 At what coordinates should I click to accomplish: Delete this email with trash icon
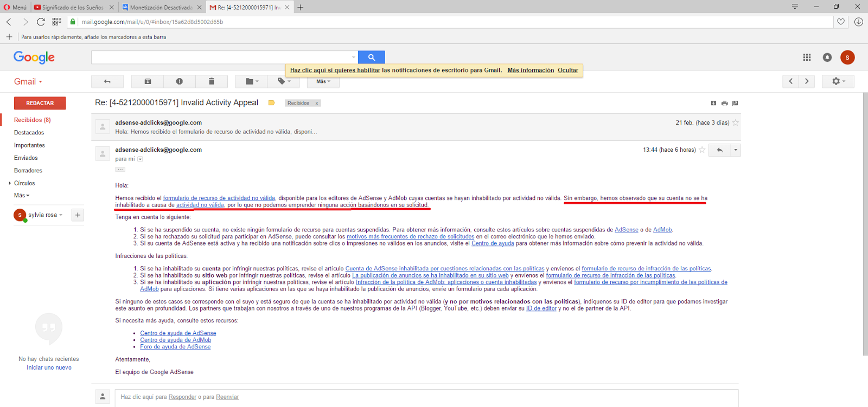tap(212, 81)
